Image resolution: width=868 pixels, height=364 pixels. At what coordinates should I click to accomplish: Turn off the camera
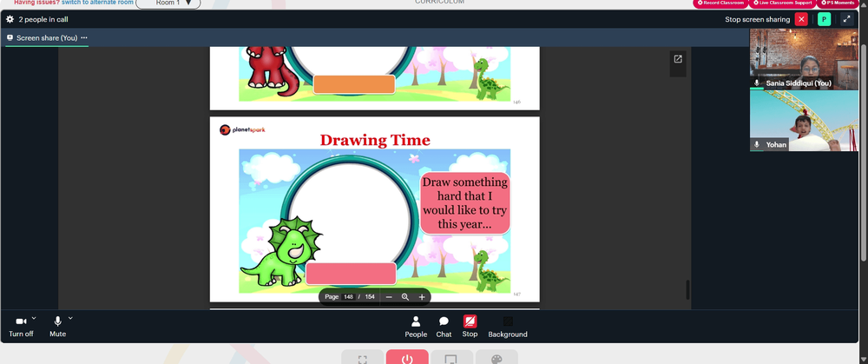21,327
